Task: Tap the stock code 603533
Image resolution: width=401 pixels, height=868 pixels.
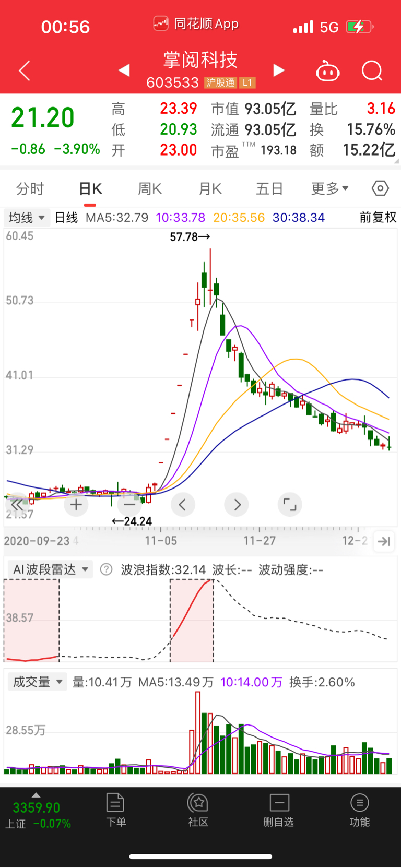Action: coord(173,82)
